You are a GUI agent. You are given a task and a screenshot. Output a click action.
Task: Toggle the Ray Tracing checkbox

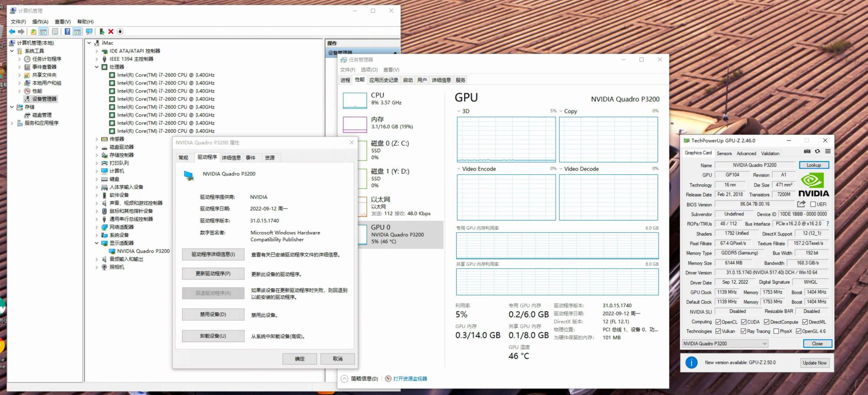tap(743, 331)
